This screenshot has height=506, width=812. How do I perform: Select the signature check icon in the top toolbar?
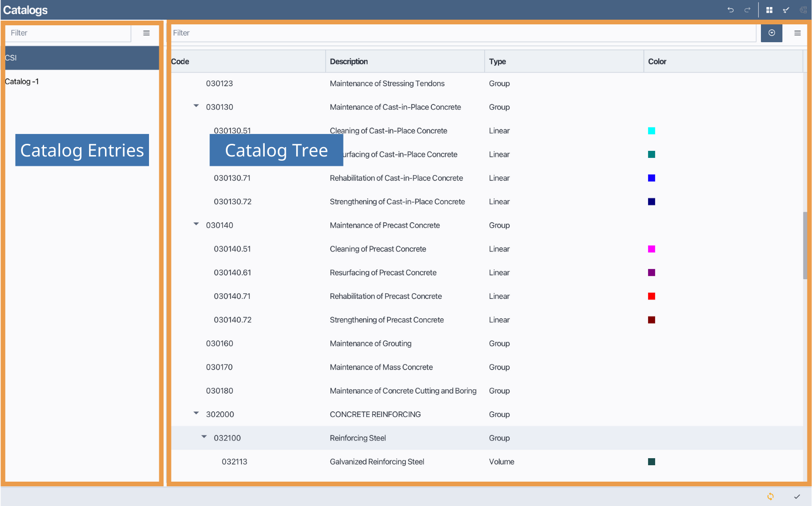point(786,9)
